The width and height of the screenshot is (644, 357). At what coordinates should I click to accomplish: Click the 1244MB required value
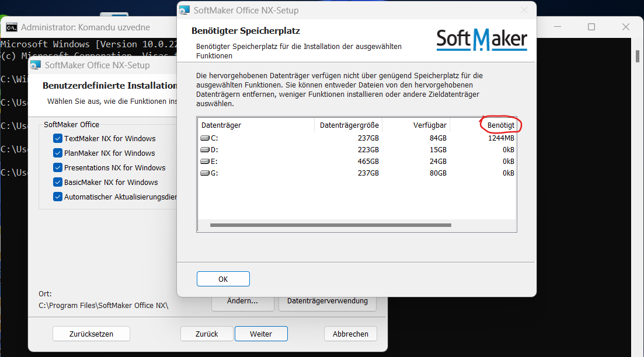pos(501,138)
